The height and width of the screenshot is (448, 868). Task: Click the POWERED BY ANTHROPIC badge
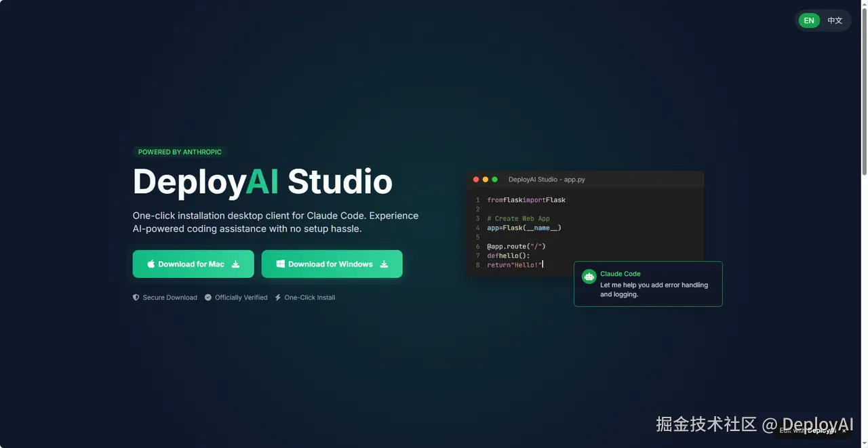point(180,152)
